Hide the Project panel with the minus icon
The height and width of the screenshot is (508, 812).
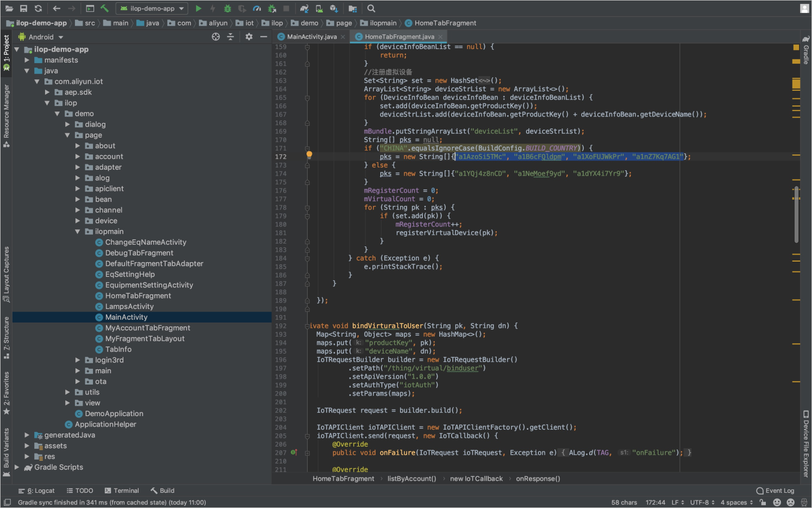(264, 37)
